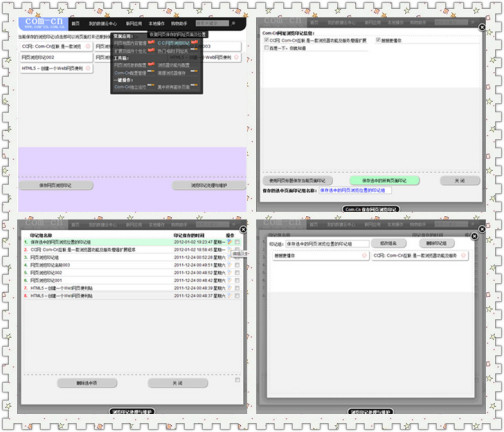Click 关闭 button in the save dialog
504x432 pixels.
pyautogui.click(x=460, y=181)
